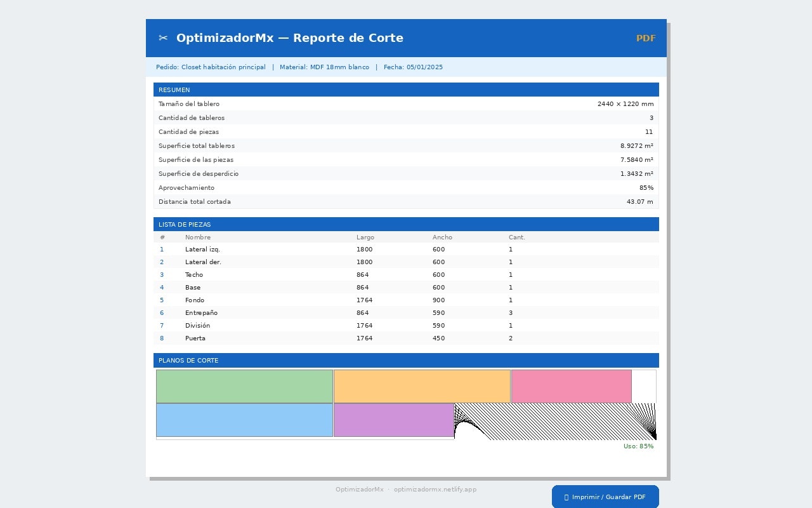Open the optimizadormx.netlify.app footer link
812x508 pixels.
coord(435,490)
